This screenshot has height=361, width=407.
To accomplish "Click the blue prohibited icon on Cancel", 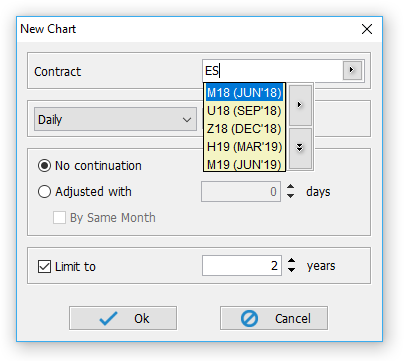I will click(249, 318).
